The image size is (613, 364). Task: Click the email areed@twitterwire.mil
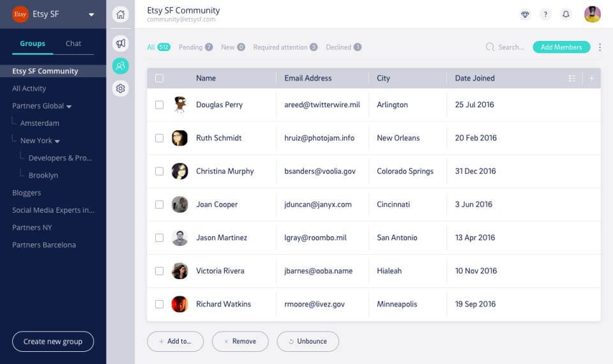coord(322,105)
